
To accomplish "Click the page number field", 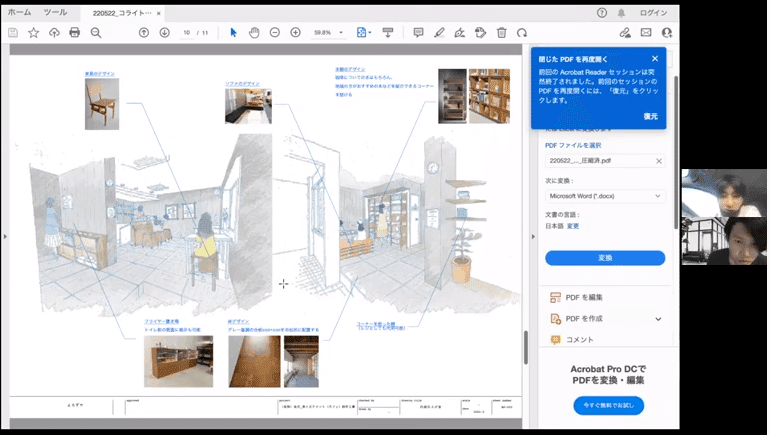I will [x=187, y=33].
